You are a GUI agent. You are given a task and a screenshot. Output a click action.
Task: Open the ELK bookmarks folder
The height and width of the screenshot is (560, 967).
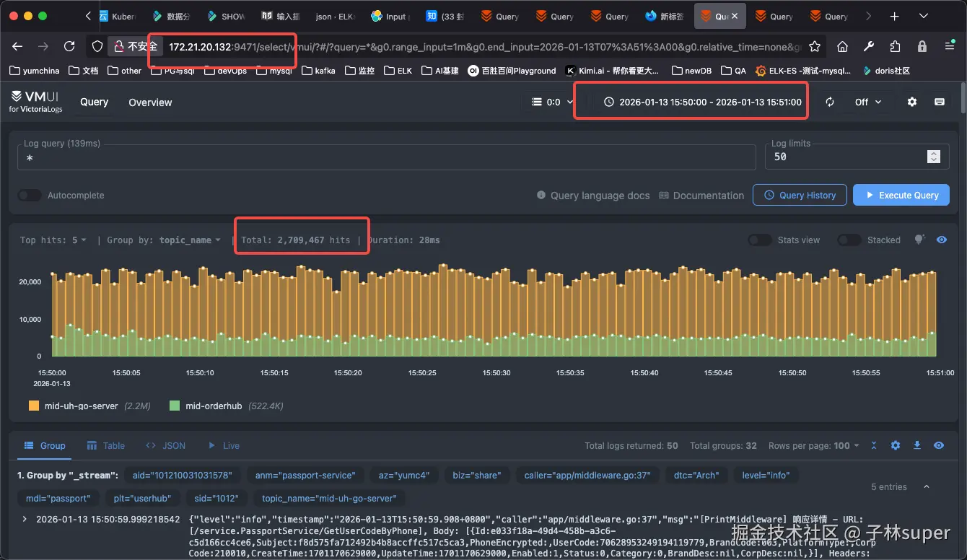(x=398, y=71)
